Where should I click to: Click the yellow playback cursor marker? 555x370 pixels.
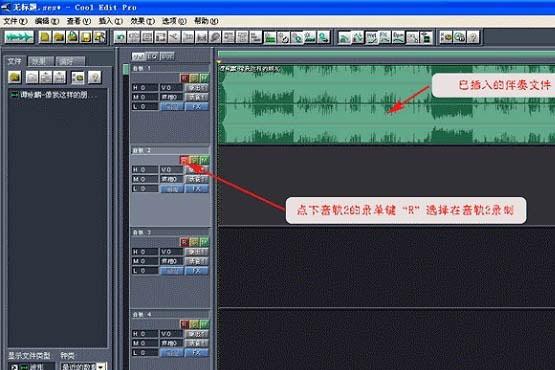[219, 62]
